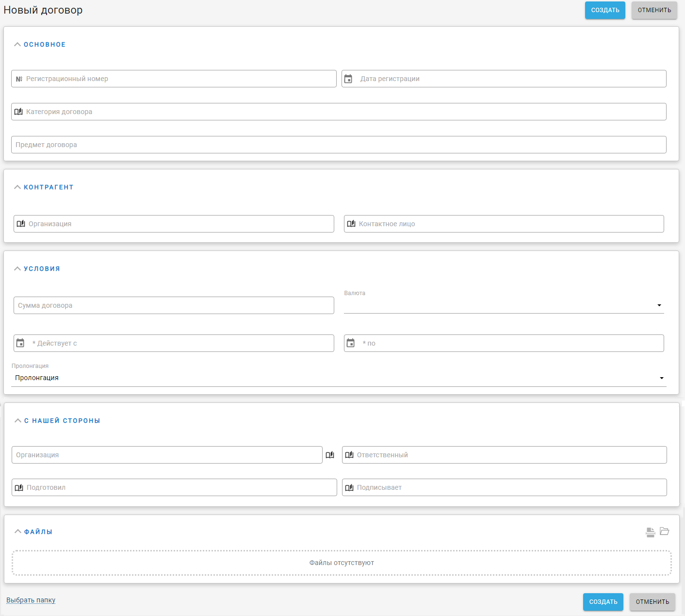Open lookup icon for Подготовил field
Viewport: 685px width, 616px height.
[19, 487]
